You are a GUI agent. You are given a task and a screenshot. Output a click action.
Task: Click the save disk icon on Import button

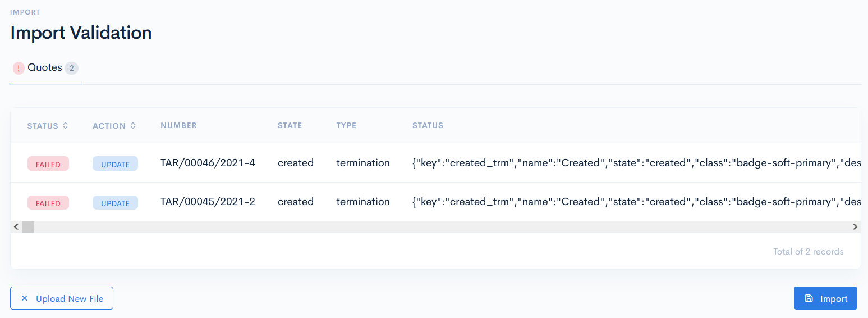click(809, 298)
